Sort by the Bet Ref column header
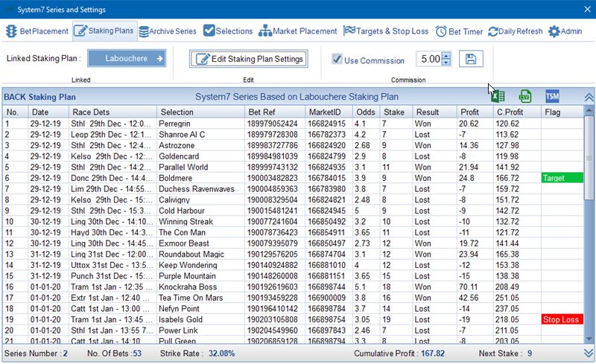Image resolution: width=596 pixels, height=364 pixels. (x=275, y=112)
